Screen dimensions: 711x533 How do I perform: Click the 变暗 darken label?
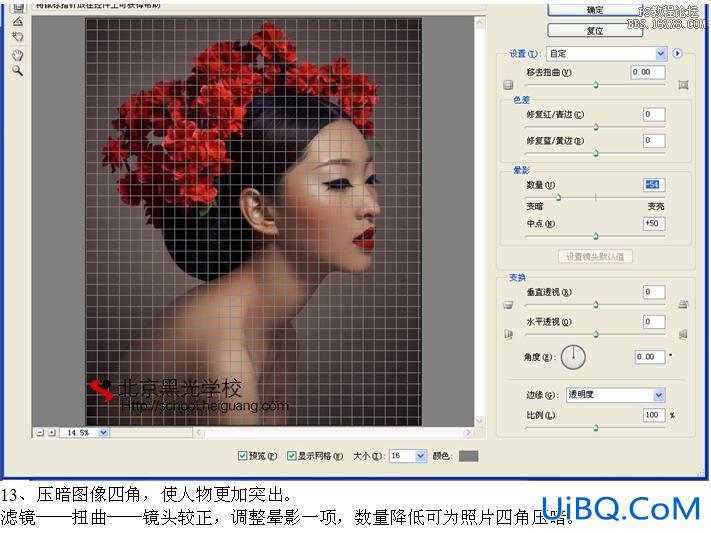click(x=534, y=206)
